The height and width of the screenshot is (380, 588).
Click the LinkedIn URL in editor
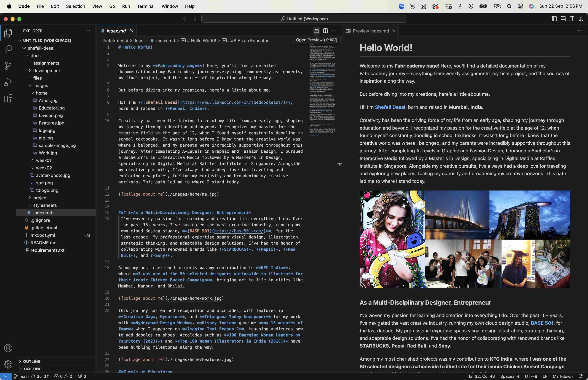pos(233,102)
